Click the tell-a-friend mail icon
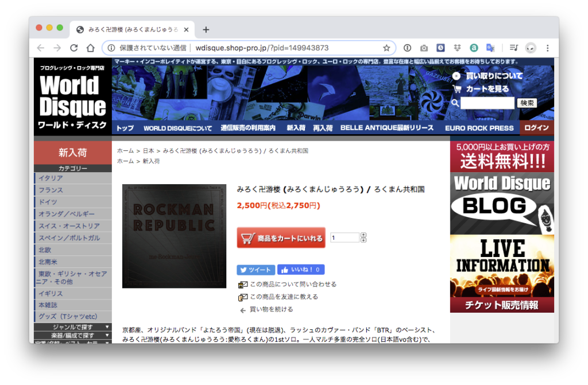 pos(243,297)
